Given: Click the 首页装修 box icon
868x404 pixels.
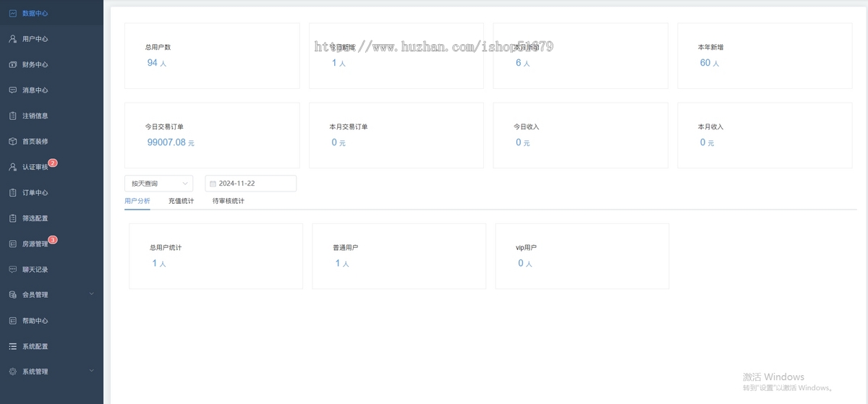Looking at the screenshot, I should point(12,142).
